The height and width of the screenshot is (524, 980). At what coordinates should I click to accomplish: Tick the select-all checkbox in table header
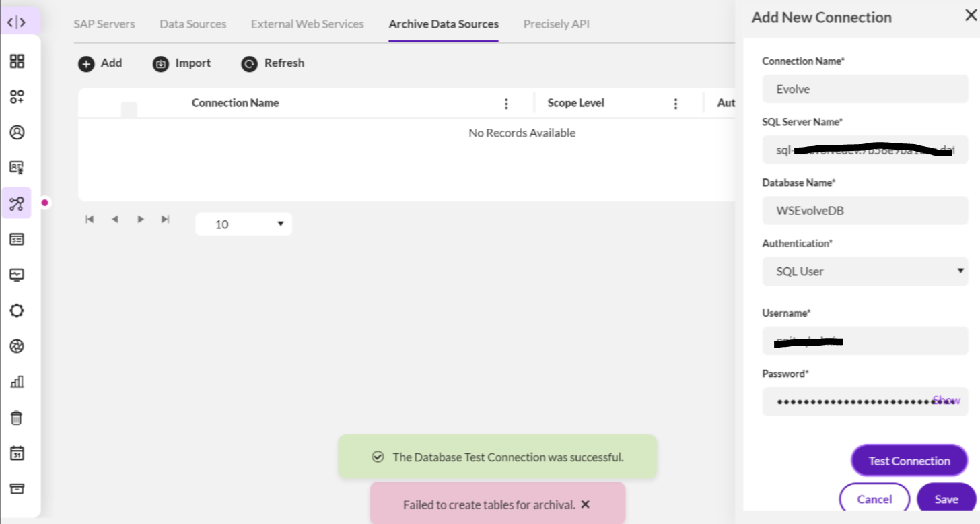pyautogui.click(x=129, y=110)
